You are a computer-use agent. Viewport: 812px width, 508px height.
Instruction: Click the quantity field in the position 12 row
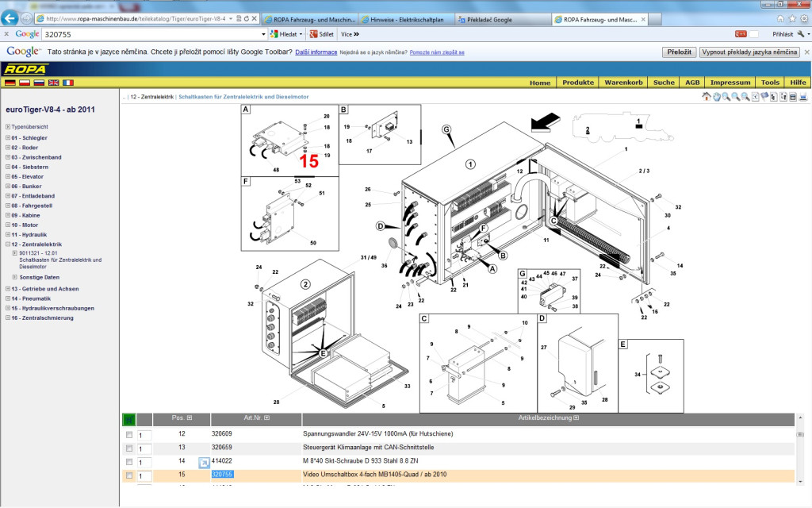click(144, 436)
